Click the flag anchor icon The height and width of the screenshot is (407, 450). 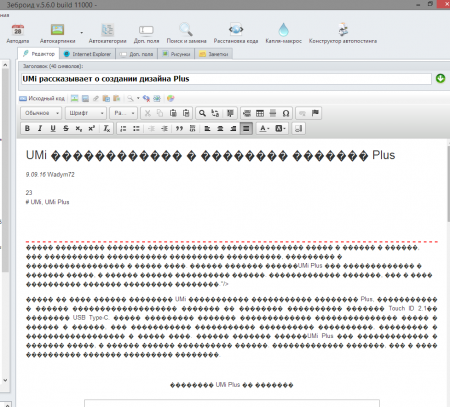pos(315,113)
